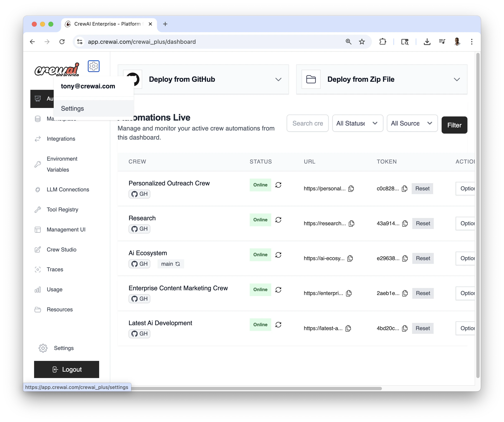This screenshot has height=422, width=504.
Task: Click the LLM Connections icon
Action: coord(38,190)
